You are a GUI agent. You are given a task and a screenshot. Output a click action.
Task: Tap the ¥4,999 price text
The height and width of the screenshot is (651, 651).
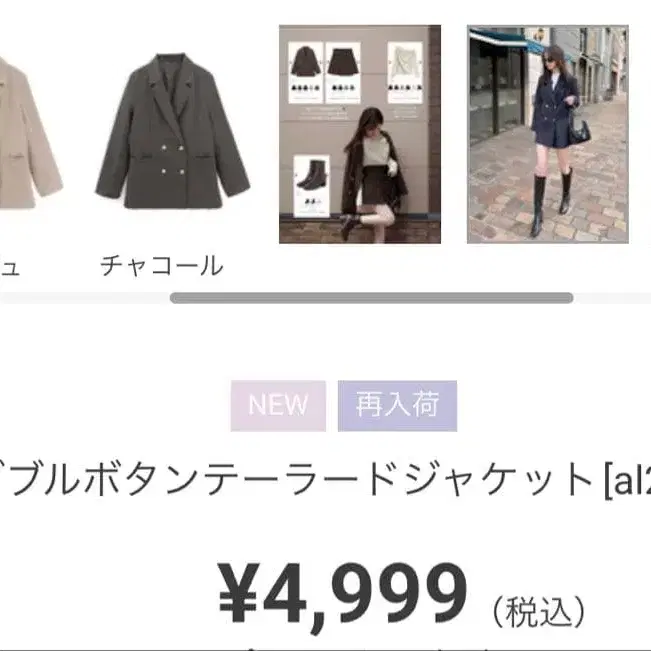click(x=343, y=593)
